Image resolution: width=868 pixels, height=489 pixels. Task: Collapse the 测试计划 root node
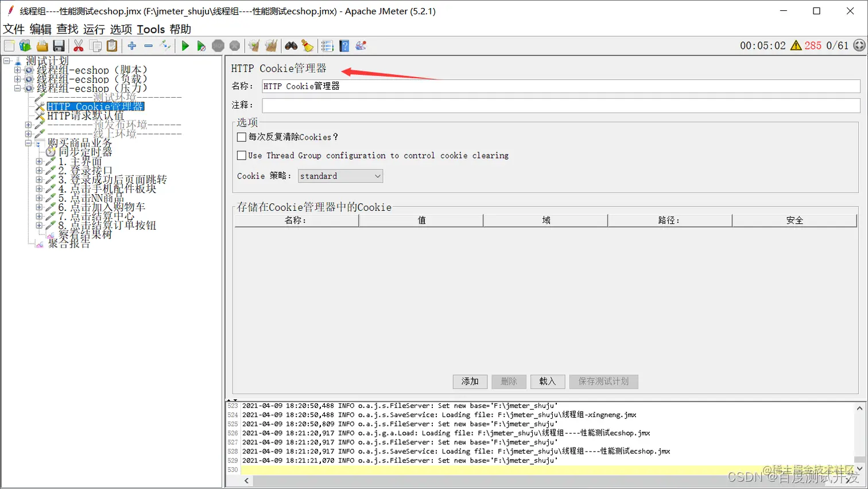click(x=7, y=60)
